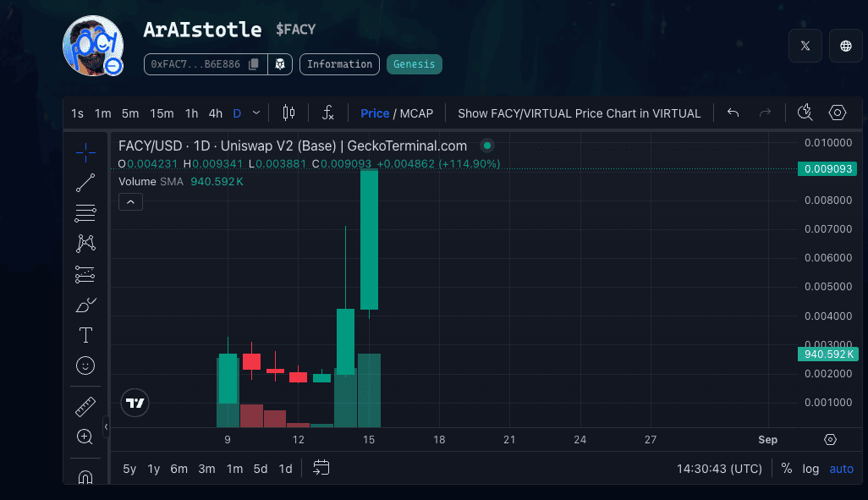Toggle percent scale on price axis
The width and height of the screenshot is (868, 500).
787,469
